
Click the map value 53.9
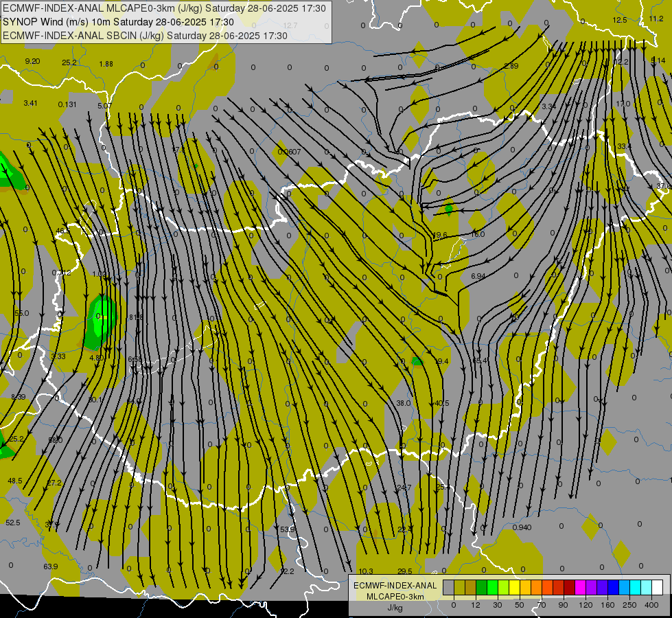tap(288, 529)
